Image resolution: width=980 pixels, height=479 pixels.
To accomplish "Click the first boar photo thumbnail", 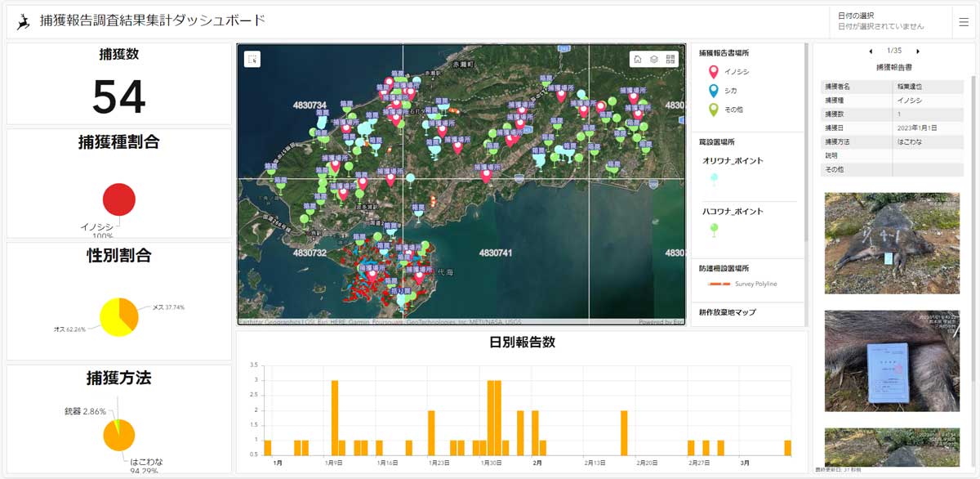I will pos(892,243).
